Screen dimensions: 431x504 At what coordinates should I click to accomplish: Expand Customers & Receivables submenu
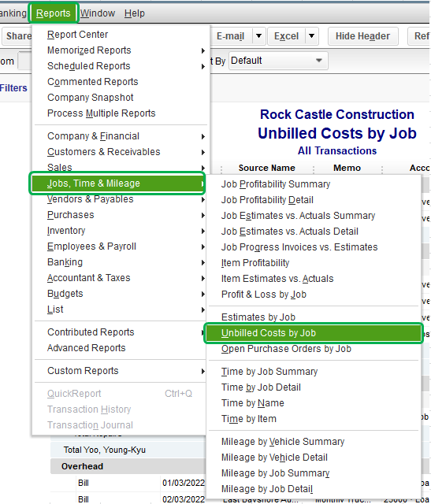[121, 152]
